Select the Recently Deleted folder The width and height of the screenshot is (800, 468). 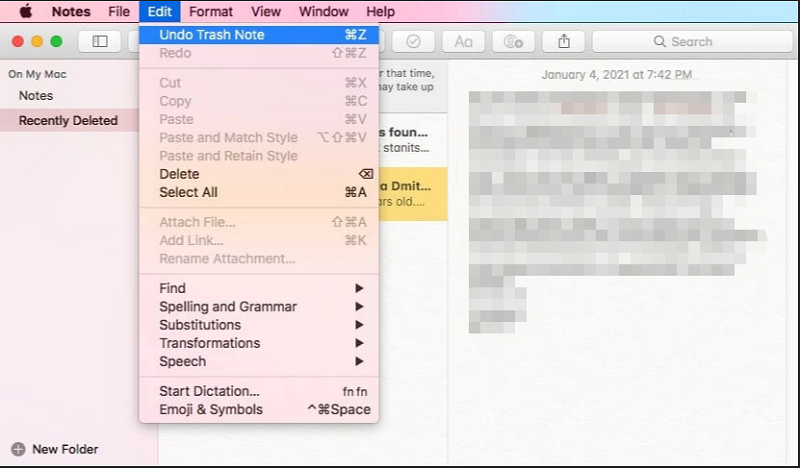click(x=68, y=120)
